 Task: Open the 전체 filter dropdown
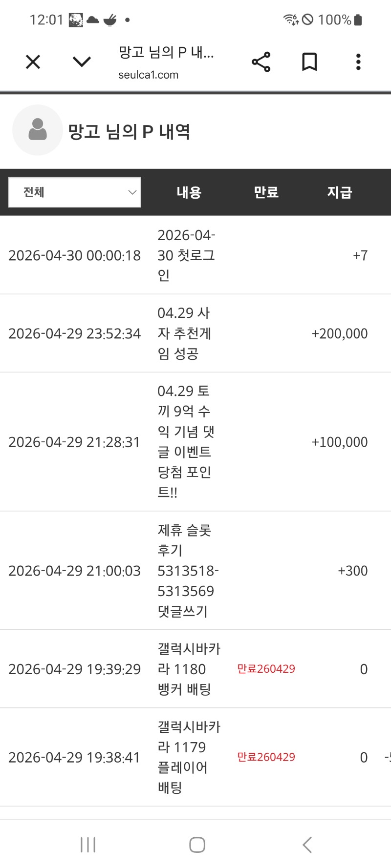point(75,192)
